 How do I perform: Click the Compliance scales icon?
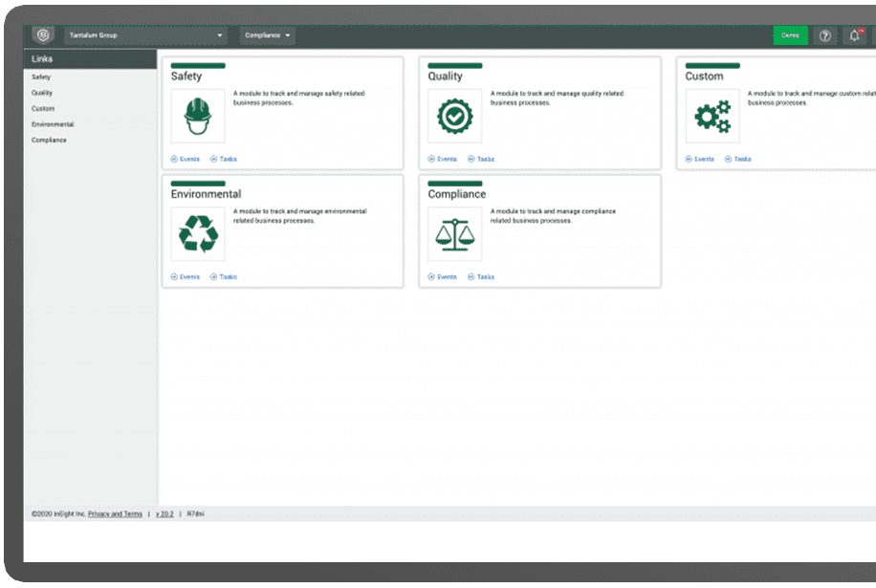pyautogui.click(x=454, y=234)
